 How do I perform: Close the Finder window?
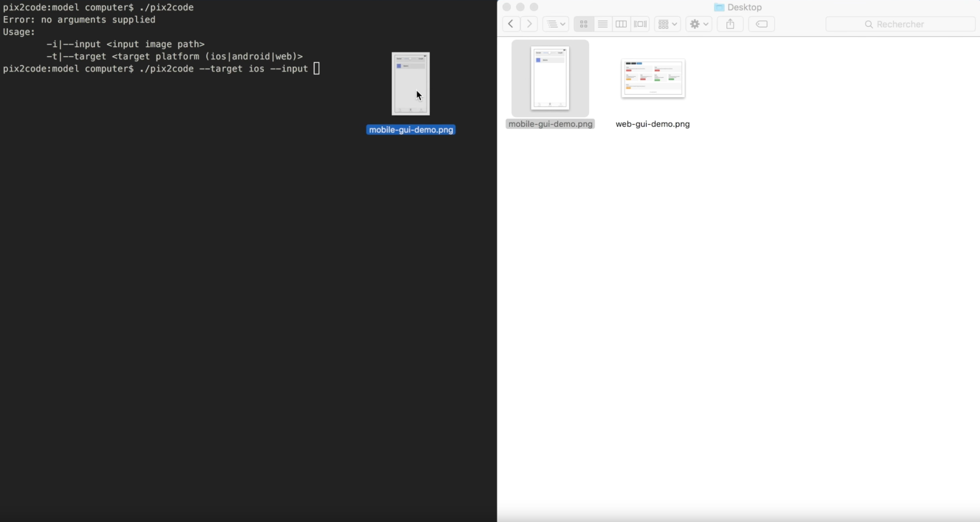pos(507,7)
